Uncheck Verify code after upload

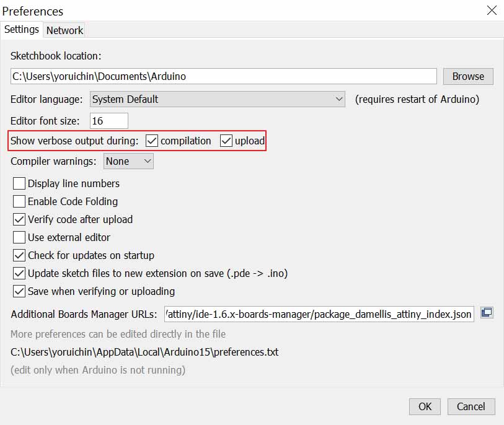(19, 219)
